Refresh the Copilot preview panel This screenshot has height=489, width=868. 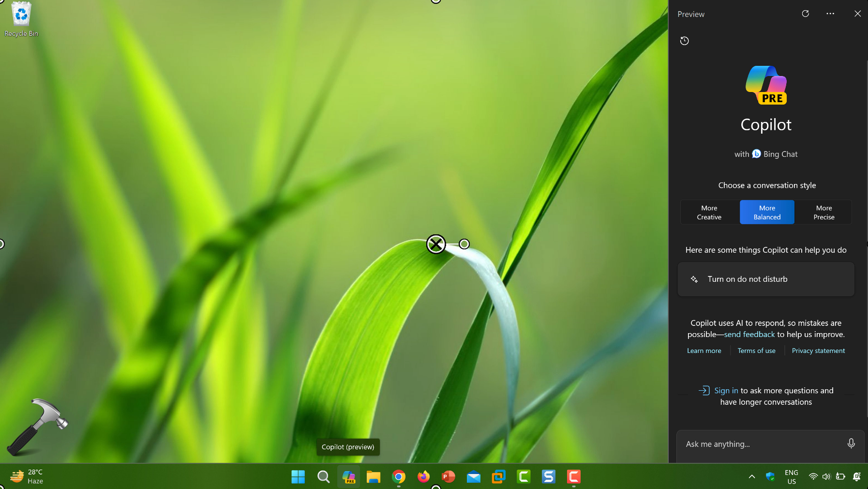805,14
